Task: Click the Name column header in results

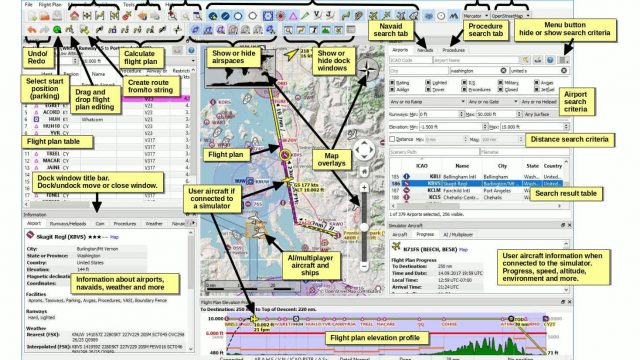Action: (462, 166)
